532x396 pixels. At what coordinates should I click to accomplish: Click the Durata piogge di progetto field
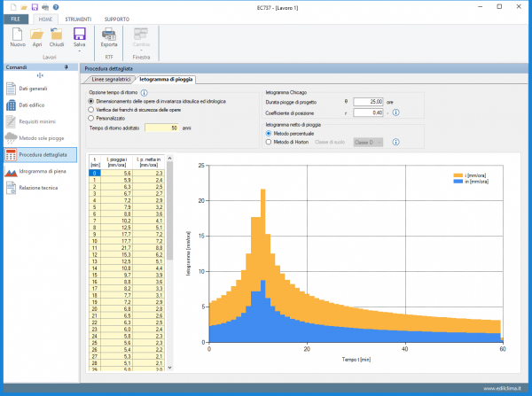tap(368, 101)
